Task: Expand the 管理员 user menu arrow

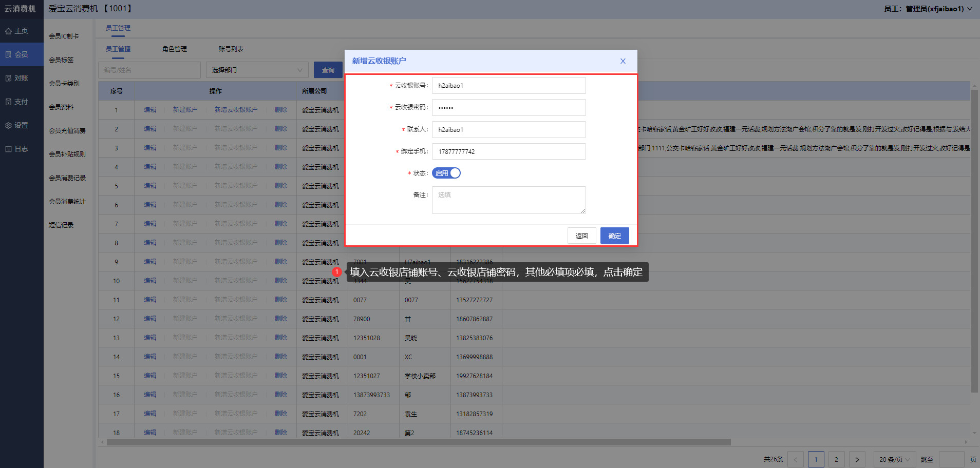Action: [x=970, y=9]
